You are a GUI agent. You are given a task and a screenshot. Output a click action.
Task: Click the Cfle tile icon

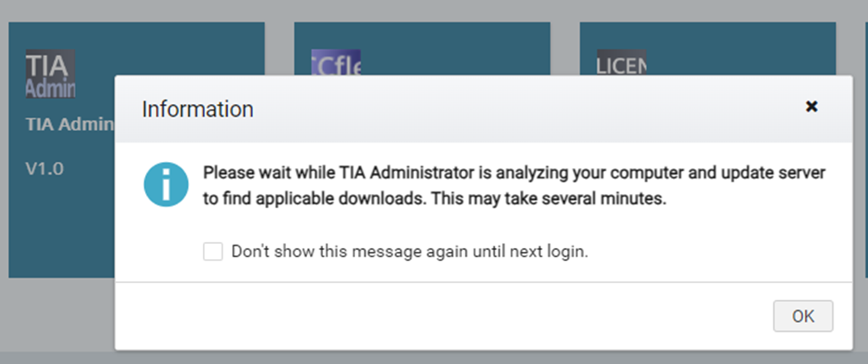point(335,62)
